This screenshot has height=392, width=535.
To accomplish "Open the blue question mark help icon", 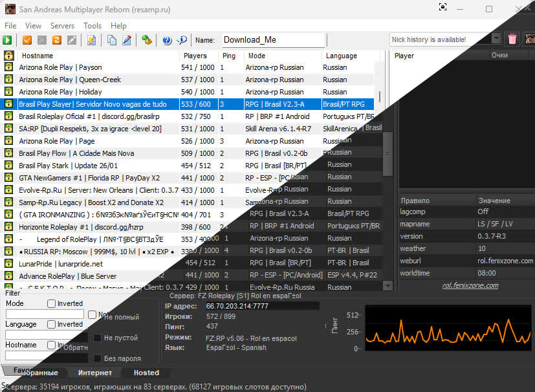I will click(x=167, y=40).
